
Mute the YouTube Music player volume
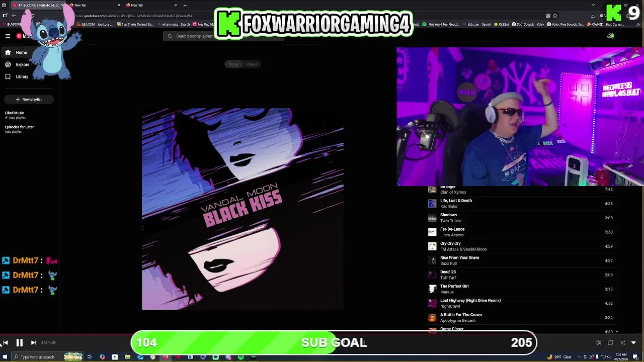[598, 343]
